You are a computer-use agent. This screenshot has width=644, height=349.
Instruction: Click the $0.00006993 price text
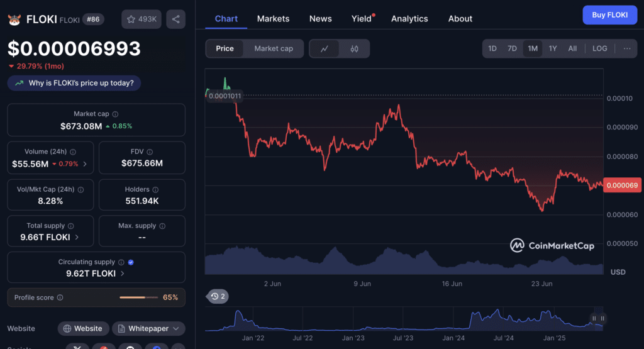tap(74, 48)
